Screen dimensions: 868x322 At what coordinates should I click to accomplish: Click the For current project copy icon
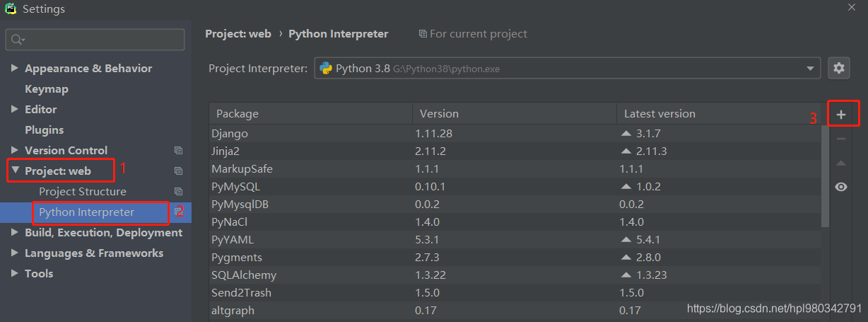point(423,34)
